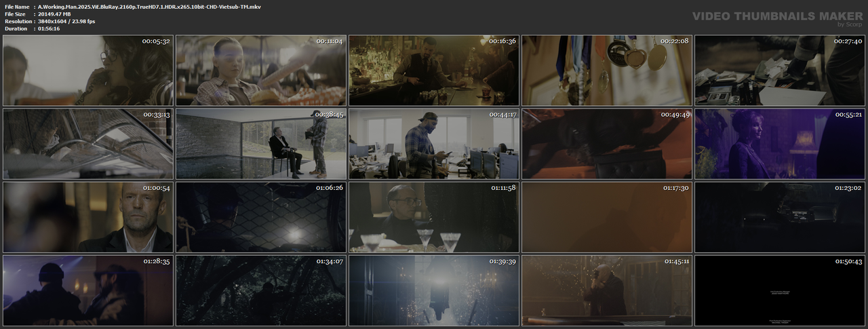Open the thumbnail stamped 01:45:11
Image resolution: width=868 pixels, height=329 pixels.
coord(607,290)
